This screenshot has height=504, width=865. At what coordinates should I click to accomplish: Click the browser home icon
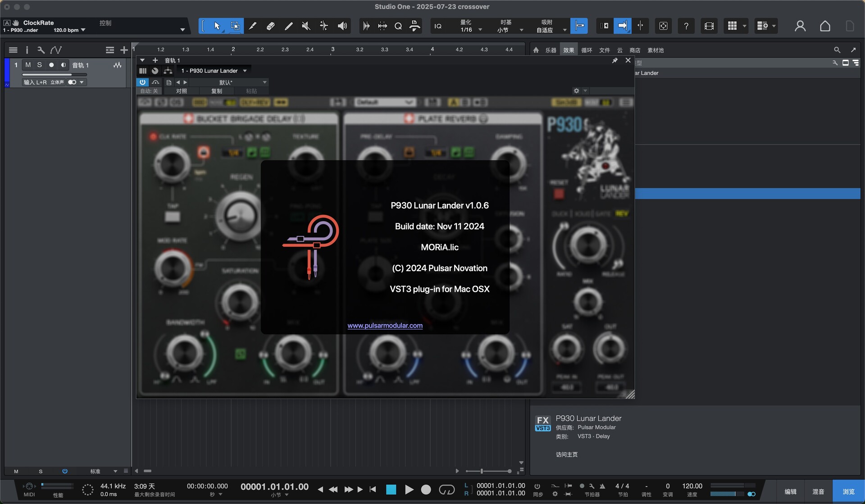pos(536,50)
